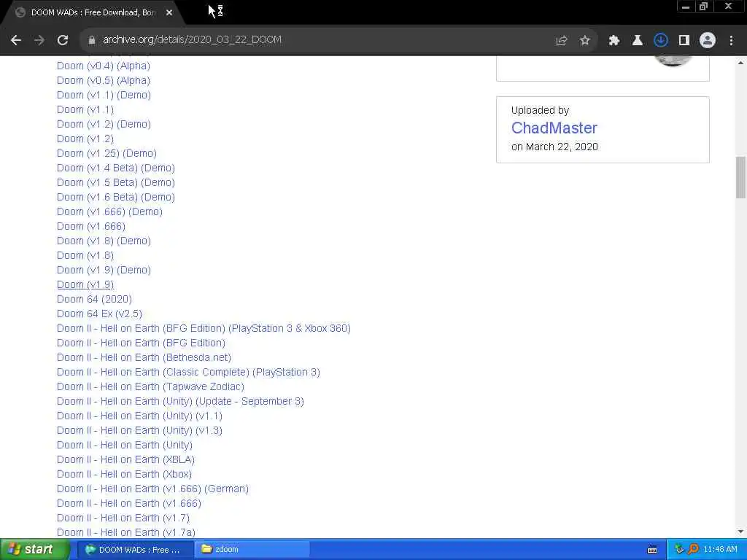Screen dimensions: 747x560
Task: Open Doom II - Hell on Earth (Unity) (v1.3)
Action: pos(139,430)
